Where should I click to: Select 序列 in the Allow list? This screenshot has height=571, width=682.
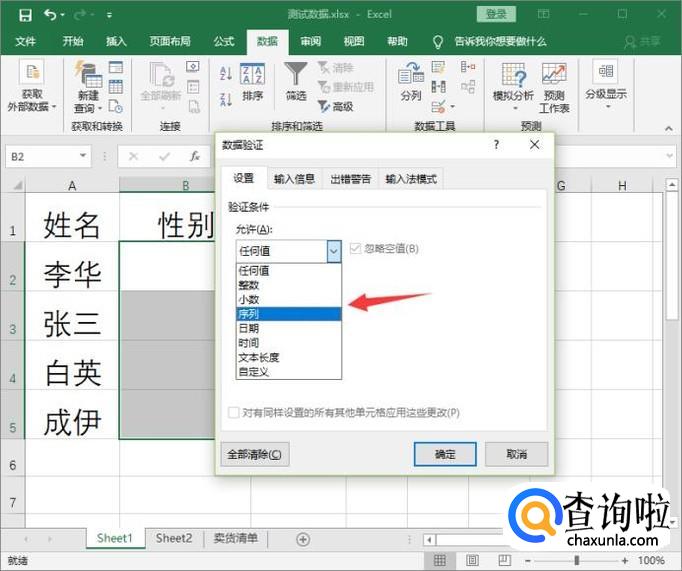(288, 314)
